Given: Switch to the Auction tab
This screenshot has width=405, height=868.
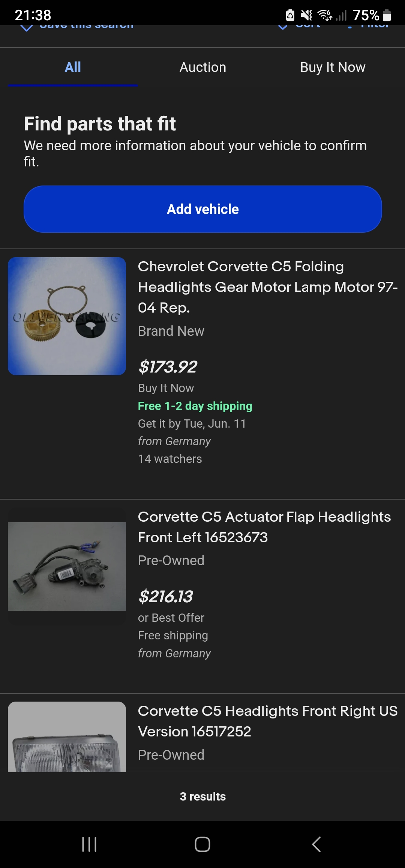Looking at the screenshot, I should tap(202, 67).
